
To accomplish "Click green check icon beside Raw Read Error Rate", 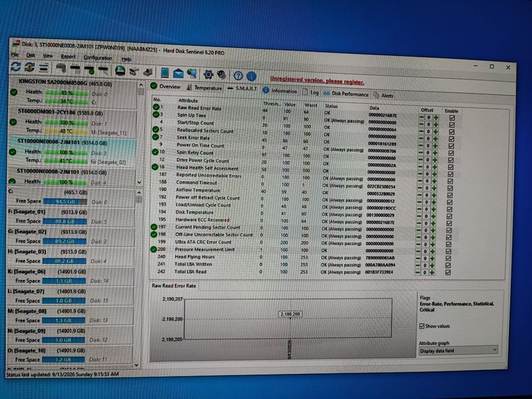I will 156,107.
